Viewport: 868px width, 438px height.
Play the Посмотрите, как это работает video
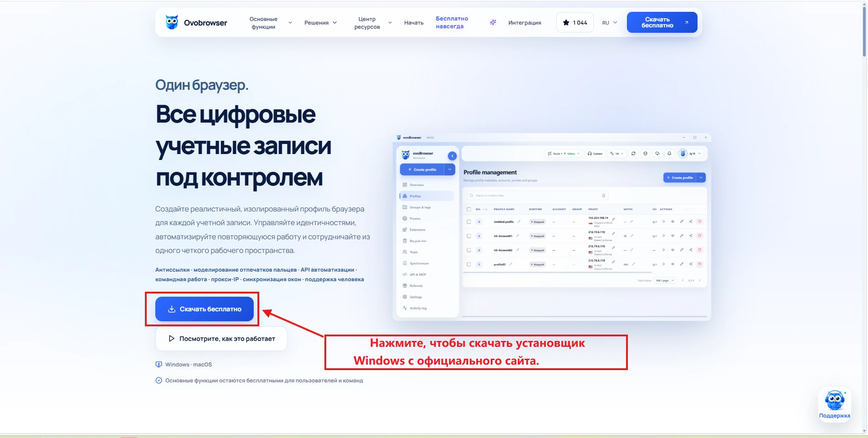coord(221,339)
